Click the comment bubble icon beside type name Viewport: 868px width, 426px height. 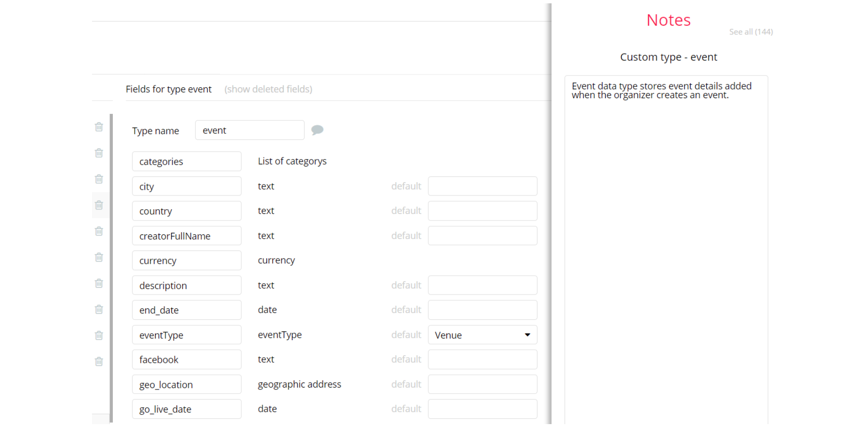point(317,130)
